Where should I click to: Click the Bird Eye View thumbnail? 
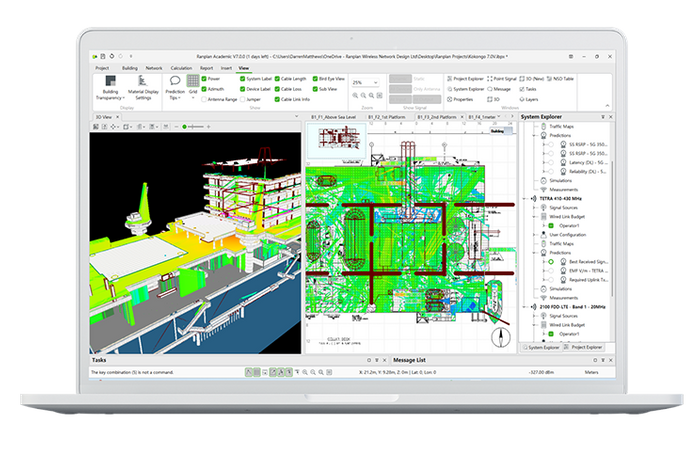336,141
